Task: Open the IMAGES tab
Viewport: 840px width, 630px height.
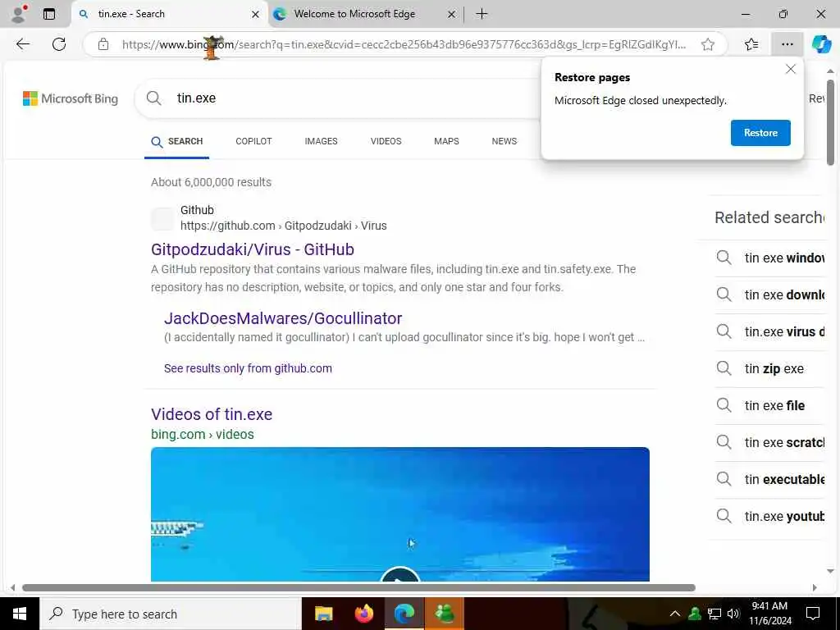Action: point(321,141)
